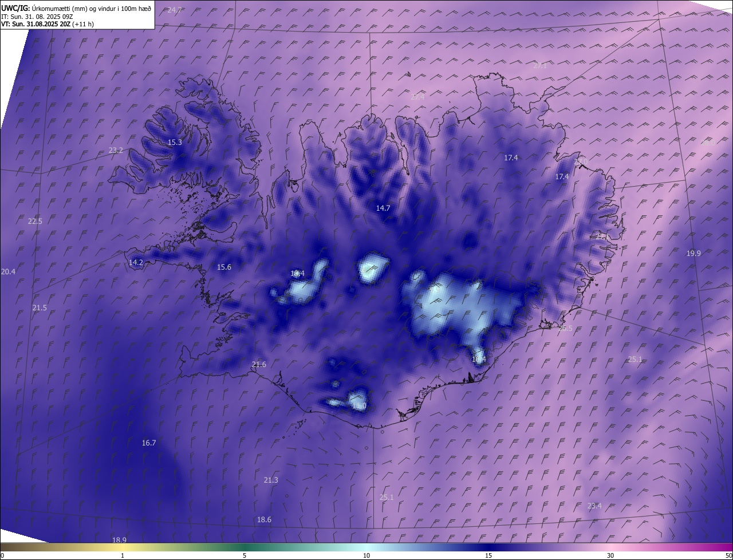Viewport: 733px width, 560px height.
Task: Click the color scale tick labeled 50
Action: (728, 555)
